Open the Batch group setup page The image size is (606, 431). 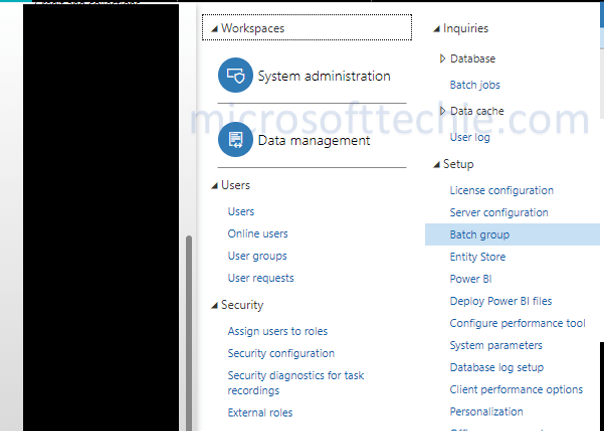[479, 235]
